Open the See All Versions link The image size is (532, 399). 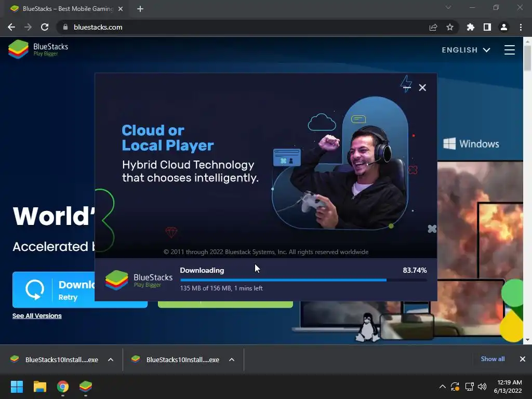37,316
